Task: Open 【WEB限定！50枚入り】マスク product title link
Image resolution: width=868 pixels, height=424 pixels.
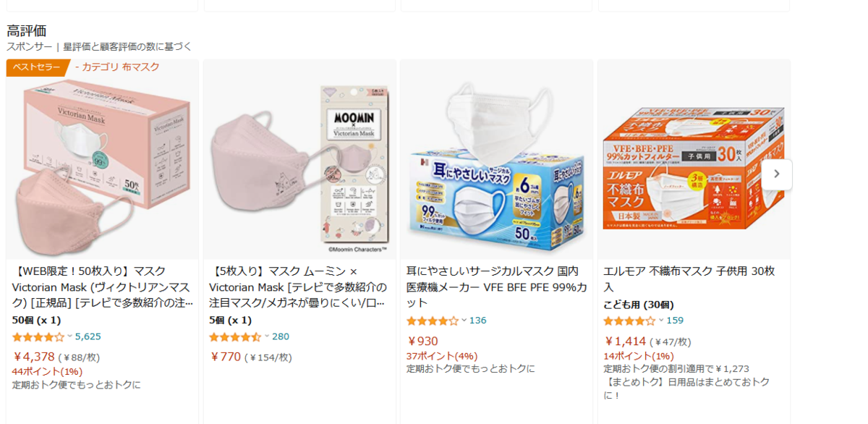Action: click(x=102, y=287)
